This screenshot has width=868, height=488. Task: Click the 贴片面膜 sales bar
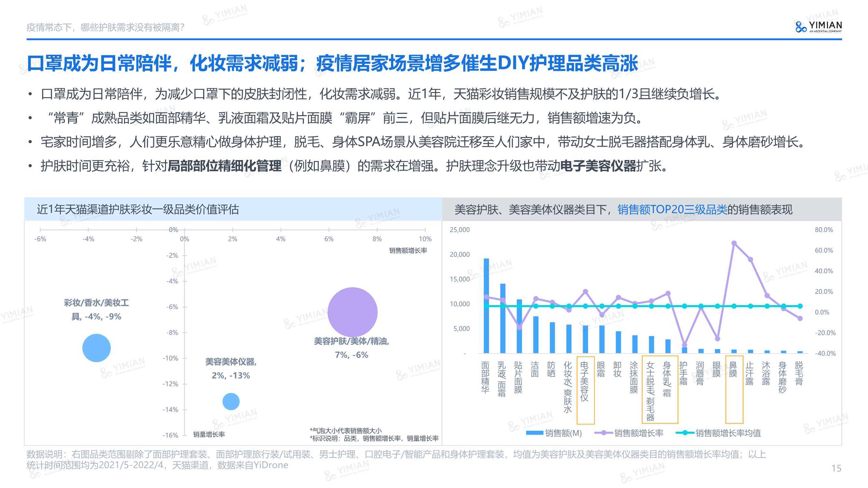(519, 326)
